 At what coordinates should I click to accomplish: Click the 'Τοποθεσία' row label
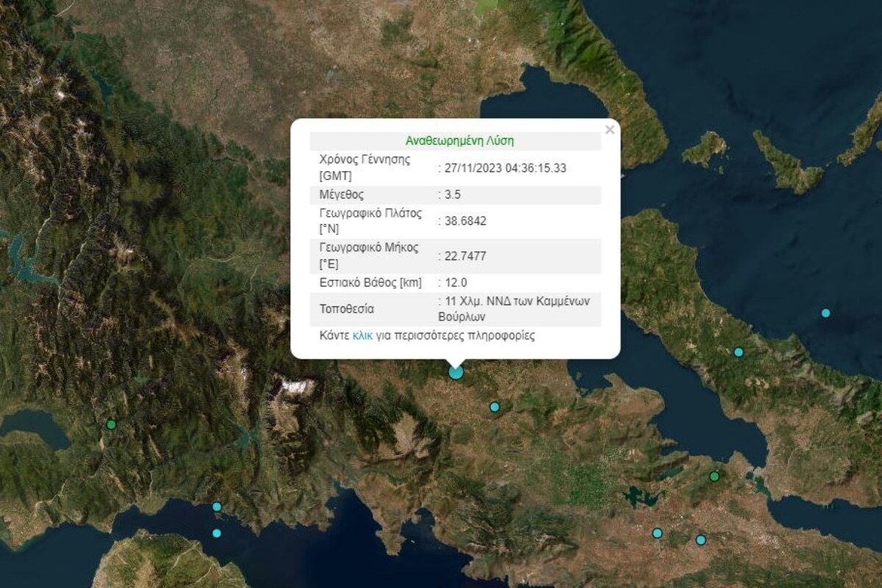(x=346, y=309)
